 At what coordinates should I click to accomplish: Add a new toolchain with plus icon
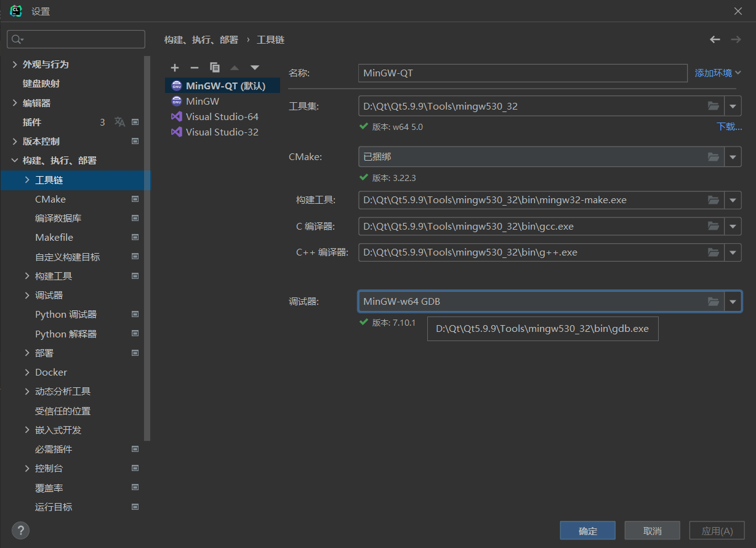coord(175,68)
